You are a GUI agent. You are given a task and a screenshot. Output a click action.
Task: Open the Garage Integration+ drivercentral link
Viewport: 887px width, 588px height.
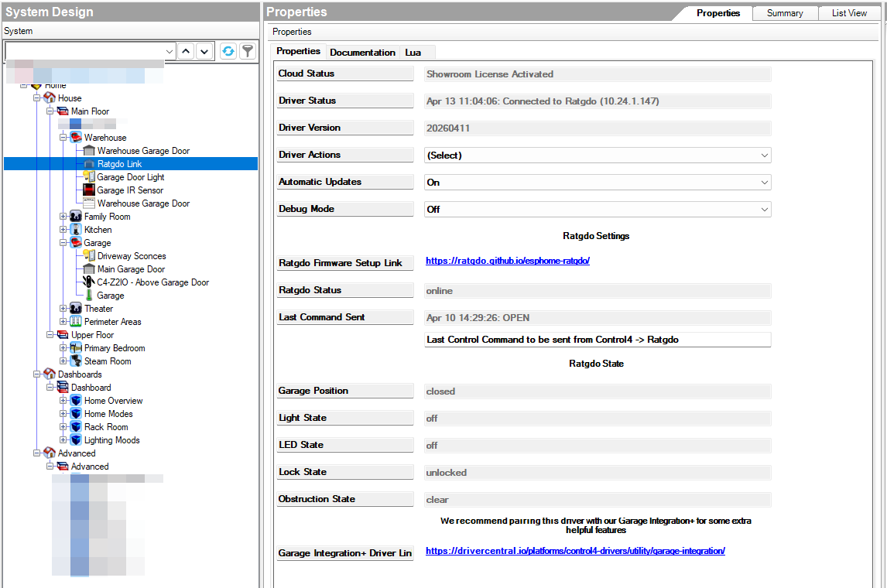pyautogui.click(x=575, y=551)
